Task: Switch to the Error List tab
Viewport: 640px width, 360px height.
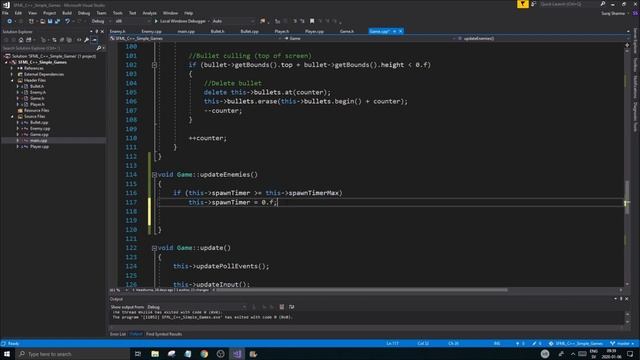Action: point(118,334)
